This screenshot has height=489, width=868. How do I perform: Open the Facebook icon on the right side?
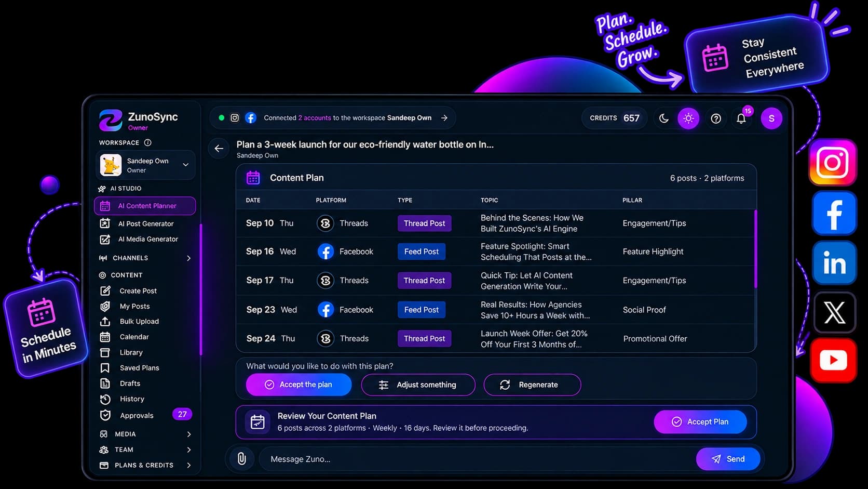[834, 213]
